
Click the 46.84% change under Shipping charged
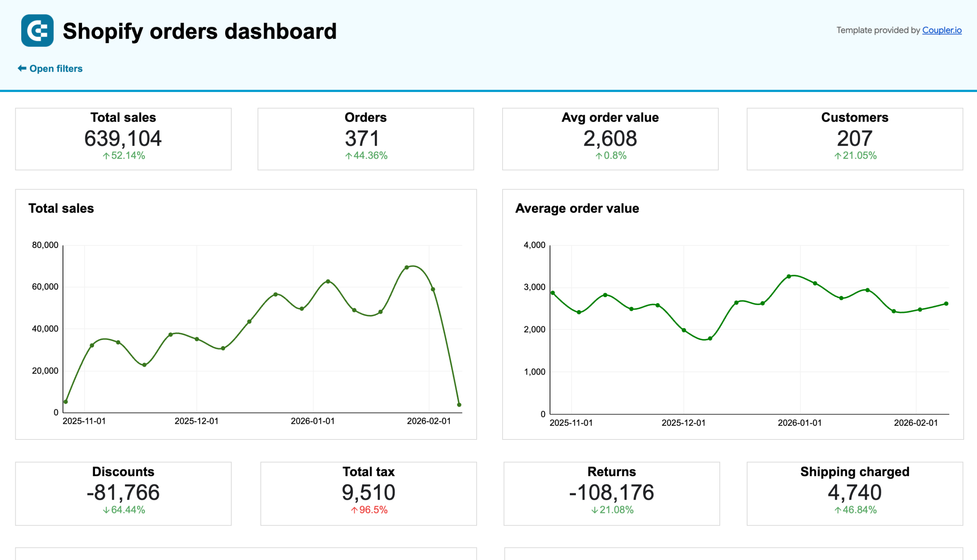(855, 510)
